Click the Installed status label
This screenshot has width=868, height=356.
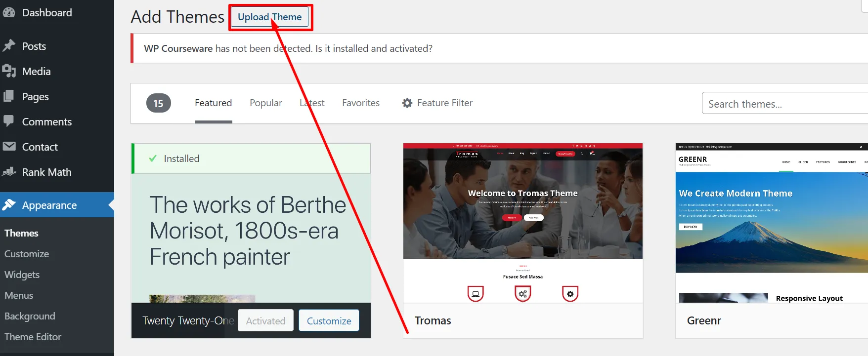(181, 158)
